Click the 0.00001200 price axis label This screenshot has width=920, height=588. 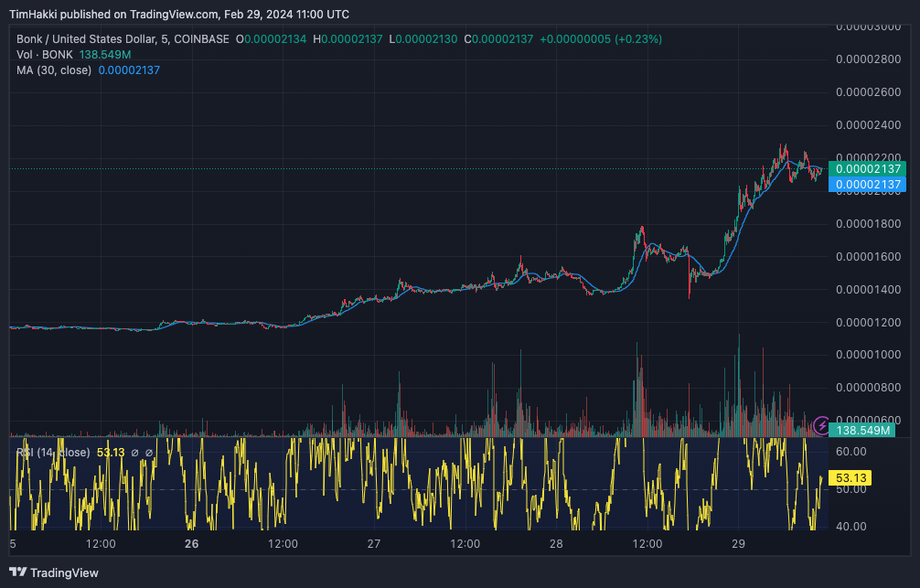[x=869, y=322]
